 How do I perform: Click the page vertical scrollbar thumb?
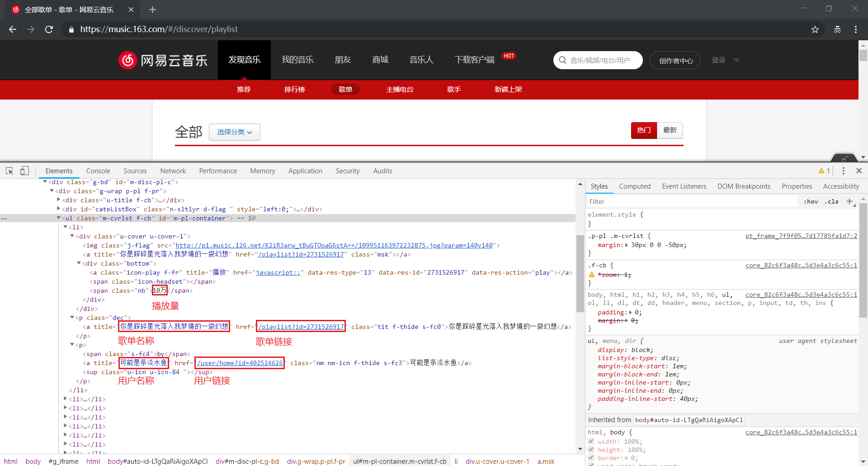[863, 55]
